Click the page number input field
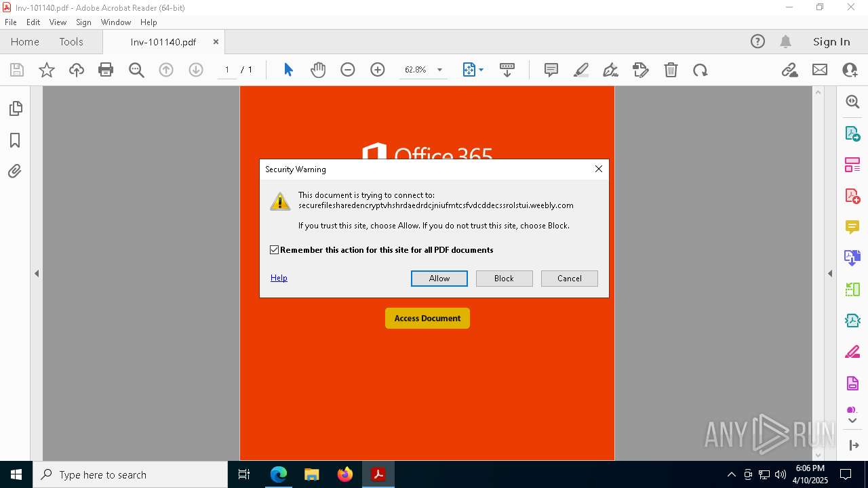Screen dimensions: 868x488 226,70
